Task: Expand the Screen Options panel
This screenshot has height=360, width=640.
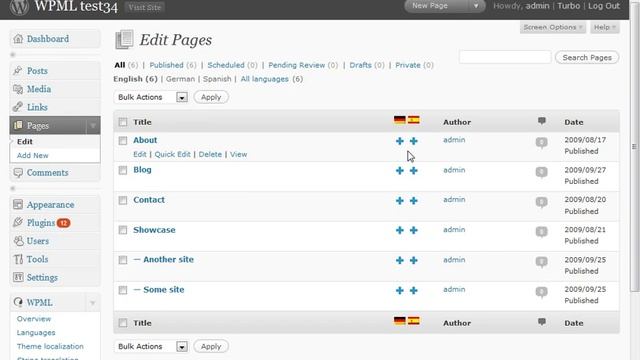Action: point(553,27)
